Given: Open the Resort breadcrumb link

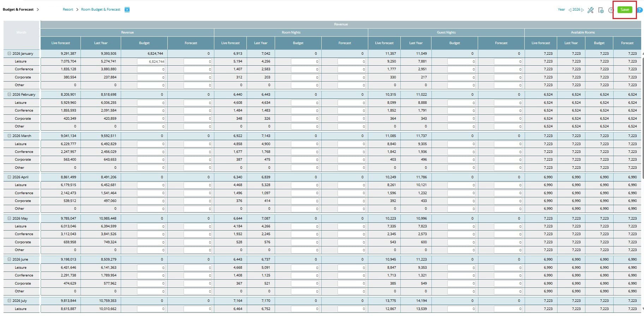Looking at the screenshot, I should [68, 10].
